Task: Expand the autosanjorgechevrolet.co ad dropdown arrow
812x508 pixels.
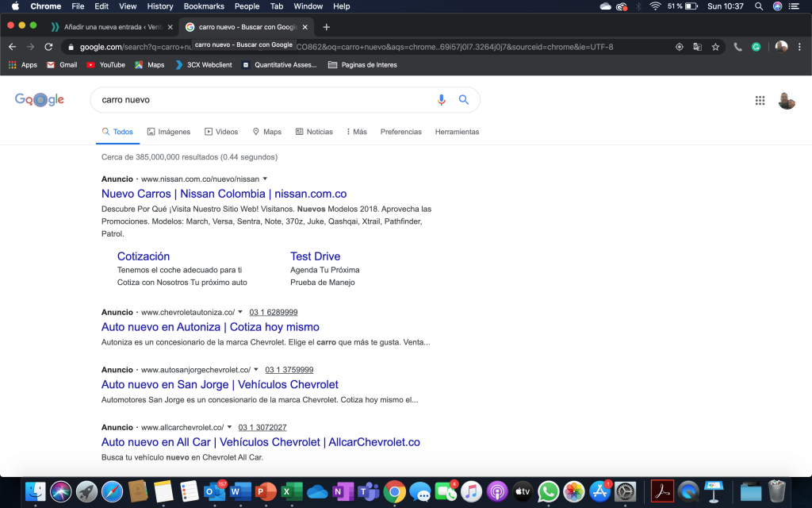Action: (x=256, y=370)
